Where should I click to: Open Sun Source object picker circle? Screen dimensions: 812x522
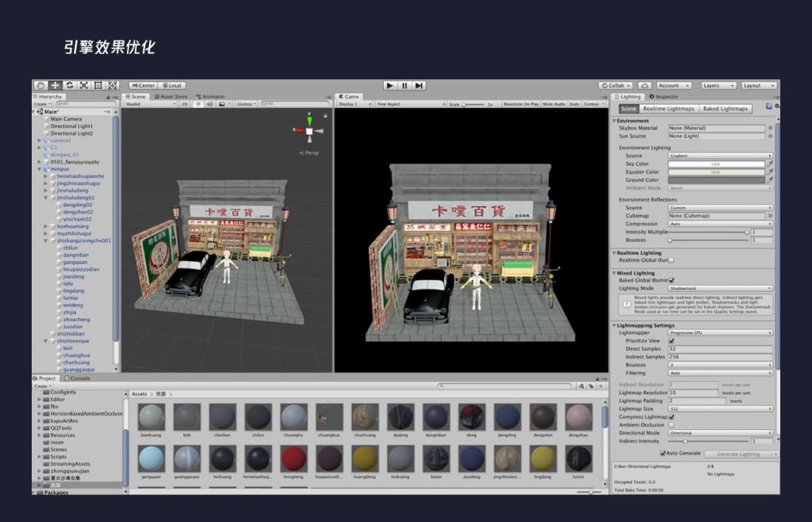pos(770,136)
